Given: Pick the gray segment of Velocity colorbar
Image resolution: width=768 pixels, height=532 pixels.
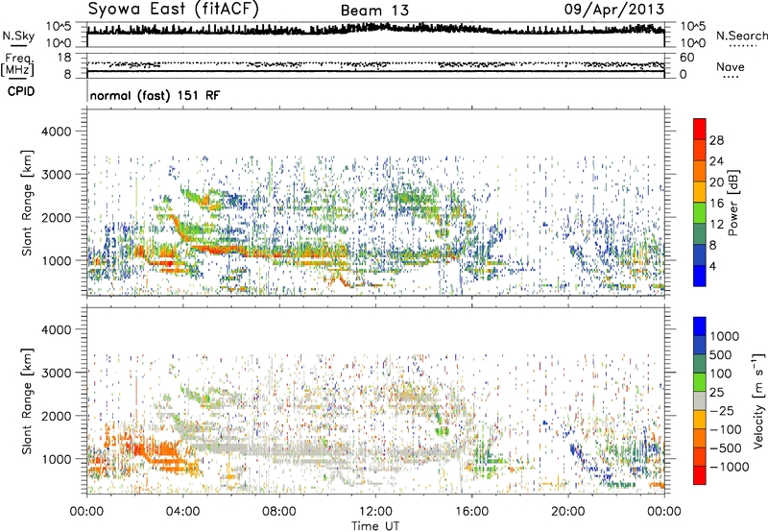Looking at the screenshot, I should 700,400.
